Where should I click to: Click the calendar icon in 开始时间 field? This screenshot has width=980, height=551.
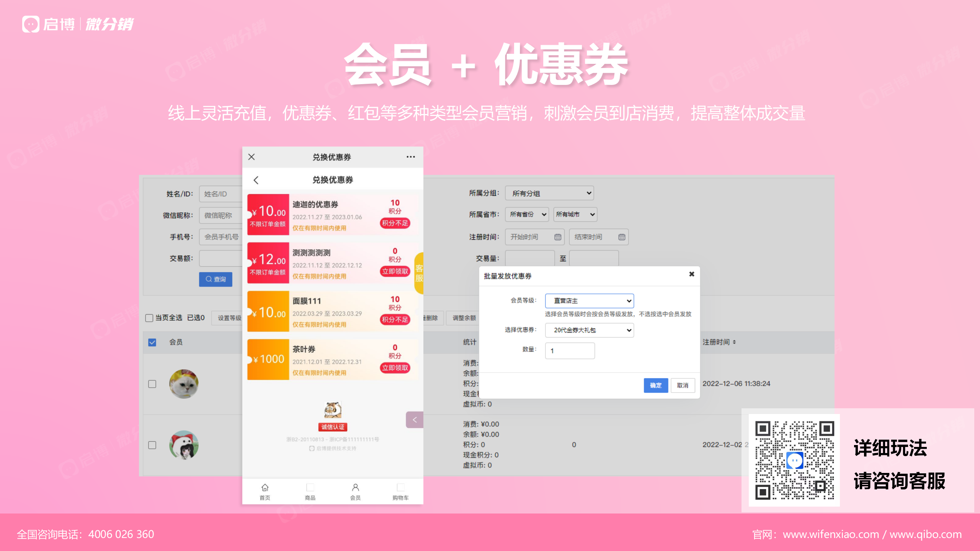coord(558,237)
